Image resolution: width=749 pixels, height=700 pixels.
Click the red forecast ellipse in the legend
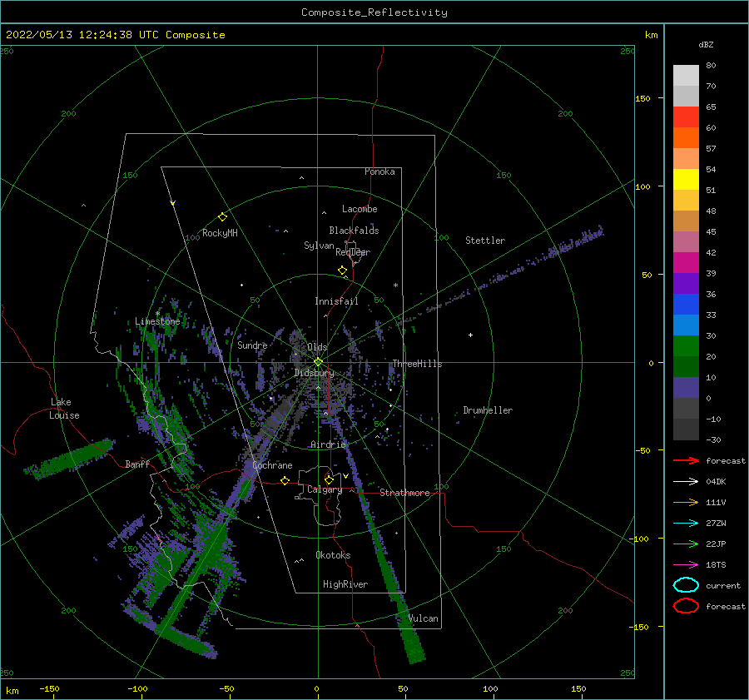pos(686,606)
